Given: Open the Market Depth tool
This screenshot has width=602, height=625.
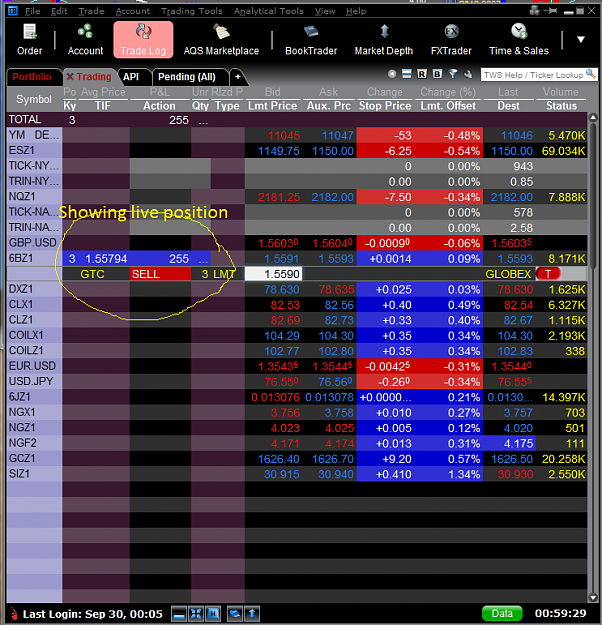Looking at the screenshot, I should pyautogui.click(x=384, y=39).
